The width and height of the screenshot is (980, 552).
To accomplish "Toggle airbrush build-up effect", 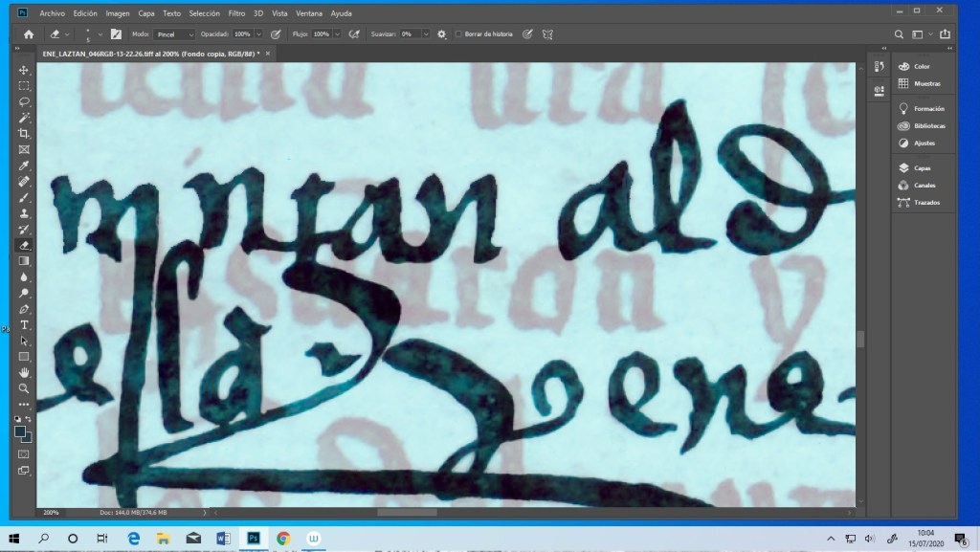I will (x=354, y=33).
